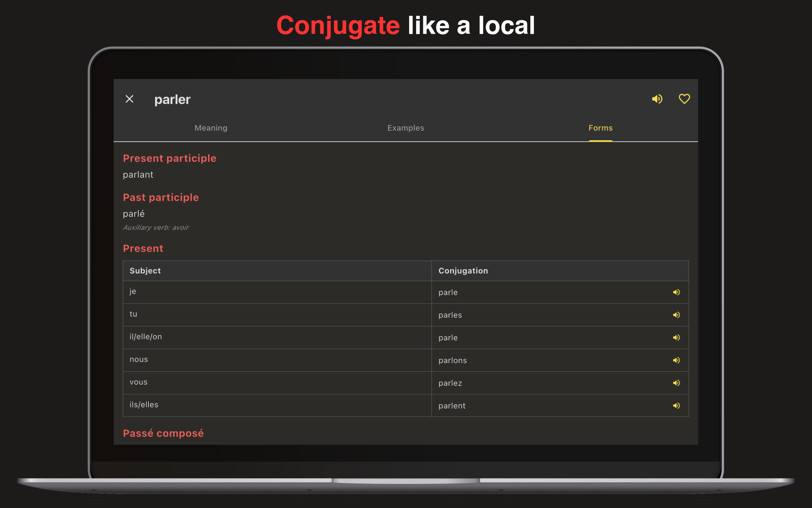812x508 pixels.
Task: Click the conjugation parlez
Action: click(450, 383)
